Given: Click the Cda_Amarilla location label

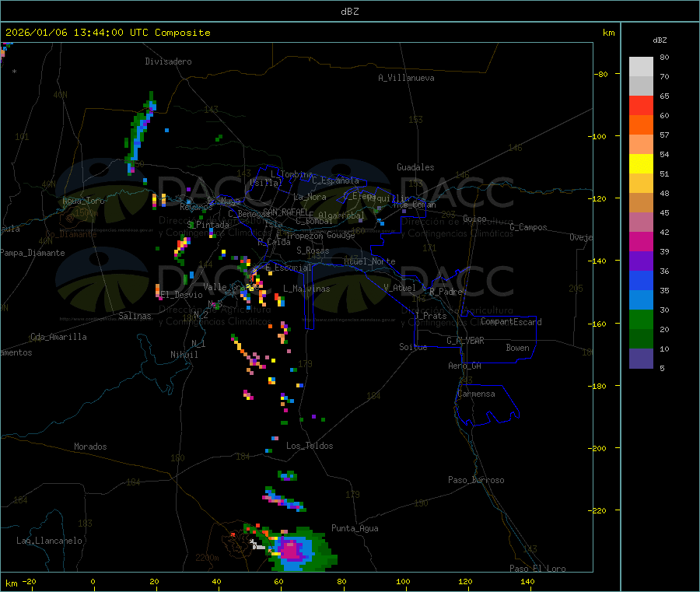Looking at the screenshot, I should click(58, 337).
